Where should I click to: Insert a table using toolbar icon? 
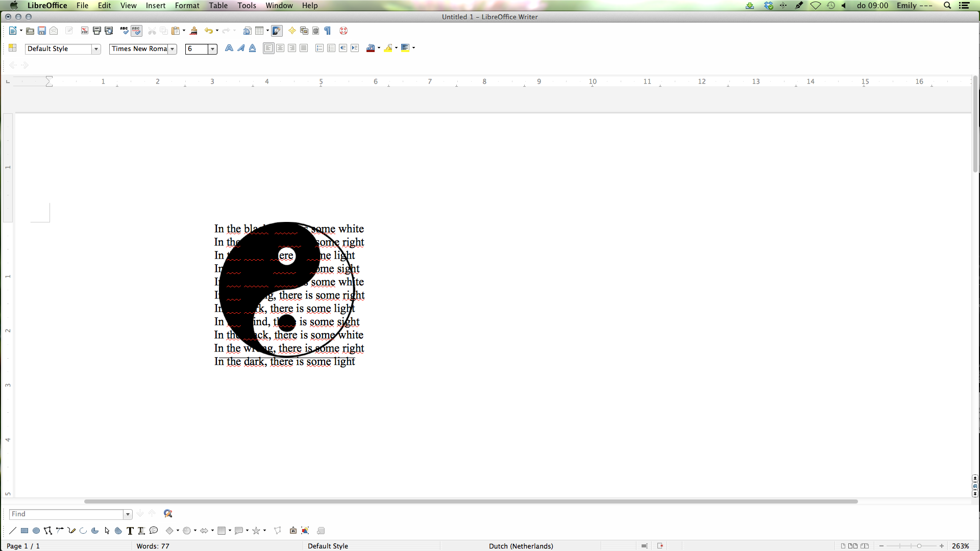coord(259,31)
